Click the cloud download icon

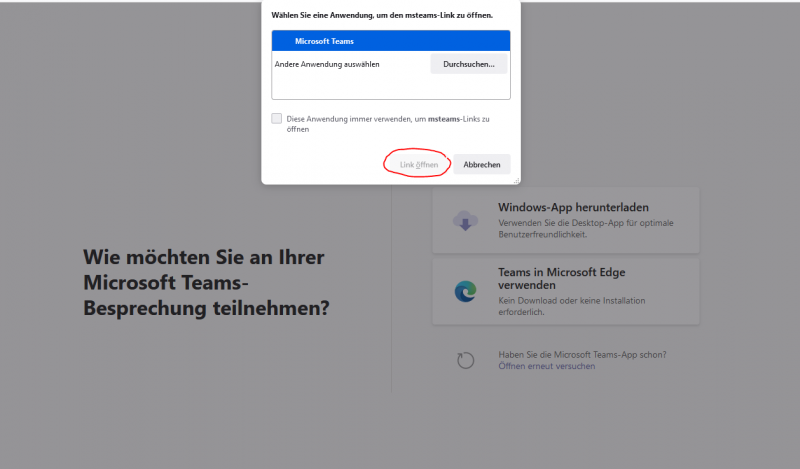point(465,220)
